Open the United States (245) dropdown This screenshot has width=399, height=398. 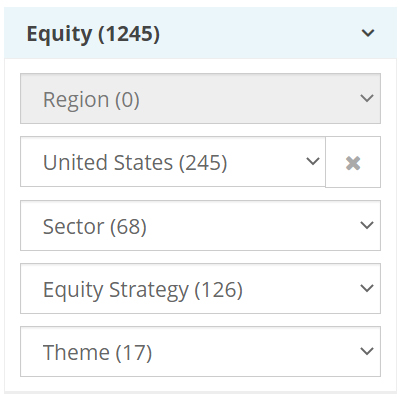(173, 162)
